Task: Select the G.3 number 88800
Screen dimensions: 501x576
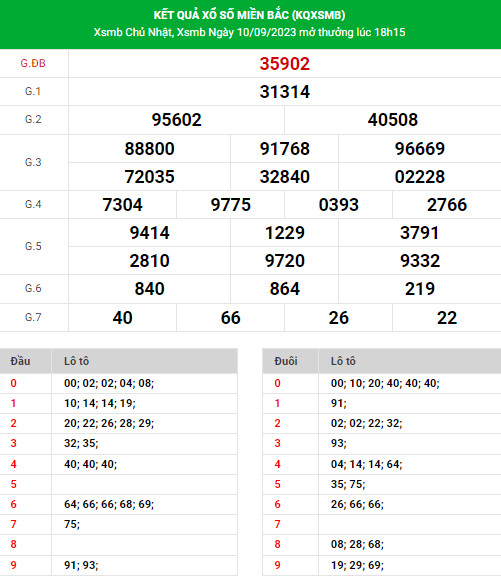Action: 149,149
